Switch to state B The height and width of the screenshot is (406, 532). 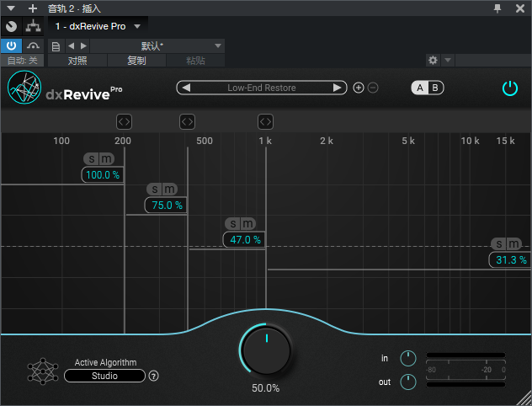tap(435, 88)
